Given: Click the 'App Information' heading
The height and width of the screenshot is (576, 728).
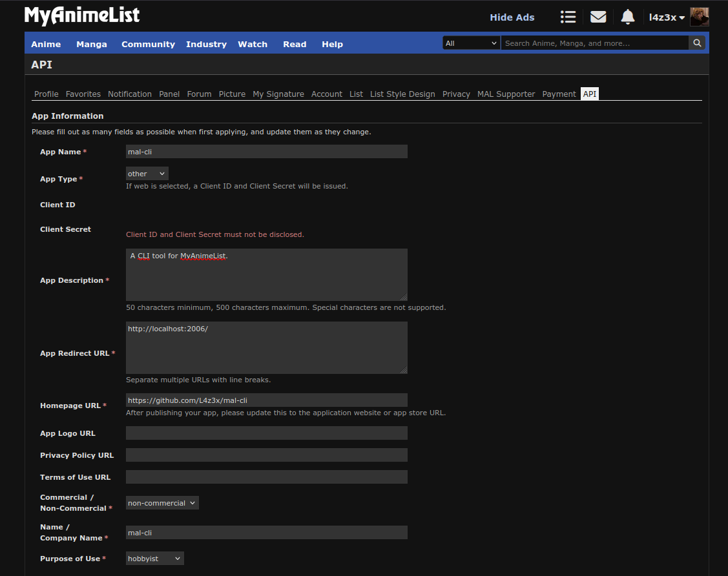Looking at the screenshot, I should [x=68, y=116].
